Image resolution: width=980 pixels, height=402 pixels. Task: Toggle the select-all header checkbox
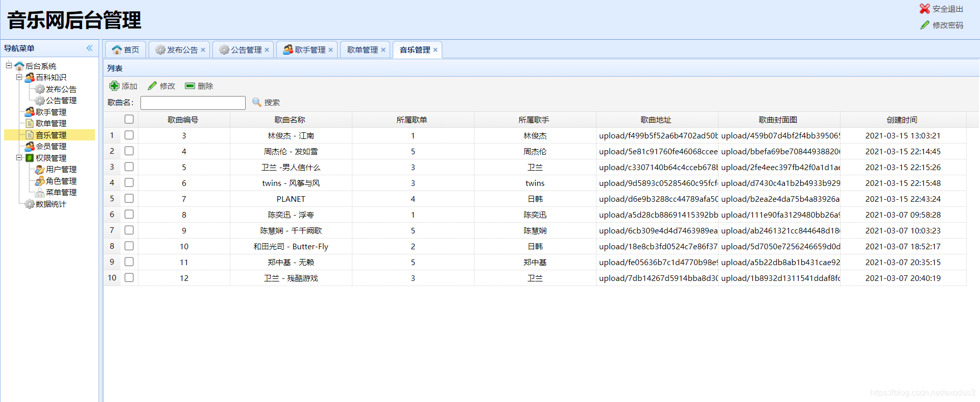[129, 119]
